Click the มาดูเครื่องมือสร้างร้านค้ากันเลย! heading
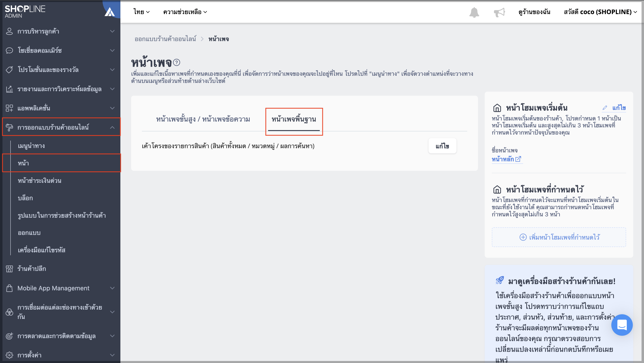 pyautogui.click(x=561, y=281)
